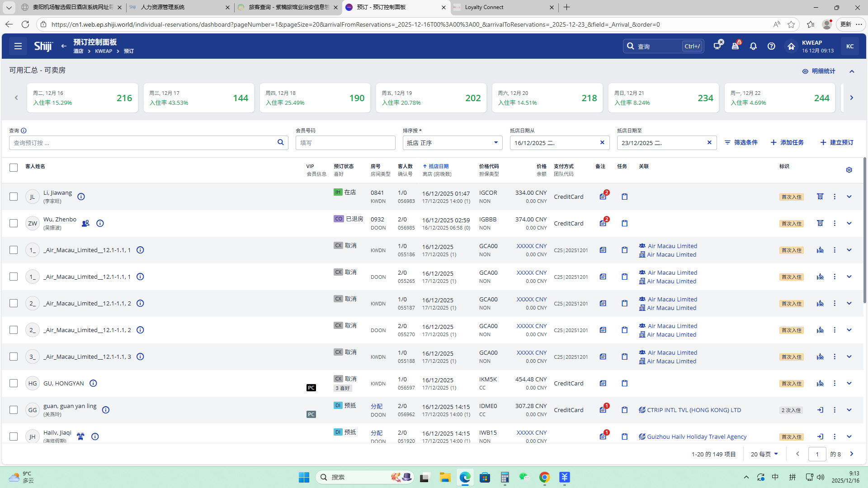The height and width of the screenshot is (488, 868).
Task: Open task clipboard for GU, HONGYAN row
Action: [624, 383]
